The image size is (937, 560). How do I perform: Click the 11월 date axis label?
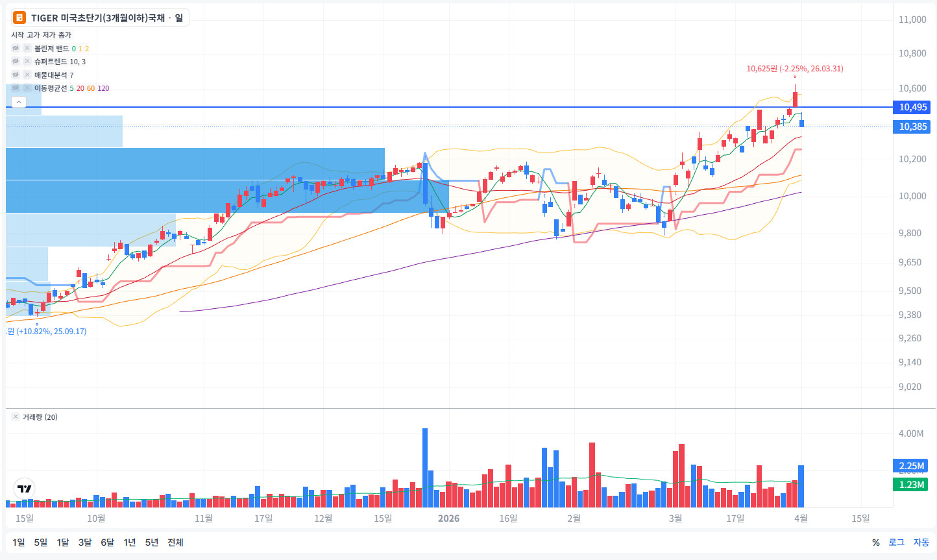click(204, 518)
